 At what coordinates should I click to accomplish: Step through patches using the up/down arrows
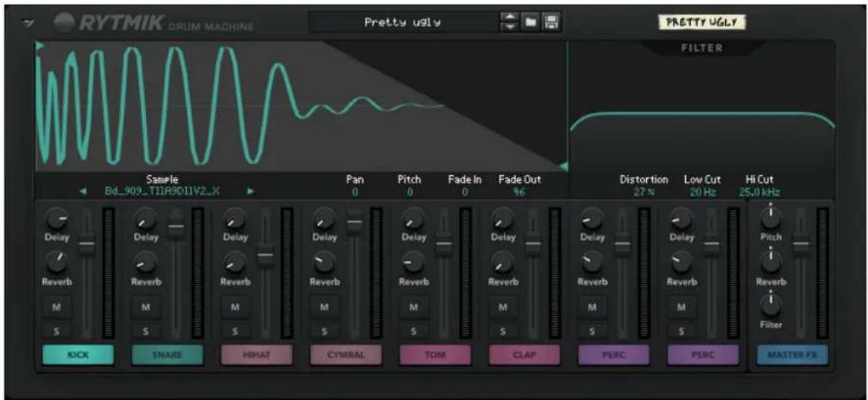[509, 23]
